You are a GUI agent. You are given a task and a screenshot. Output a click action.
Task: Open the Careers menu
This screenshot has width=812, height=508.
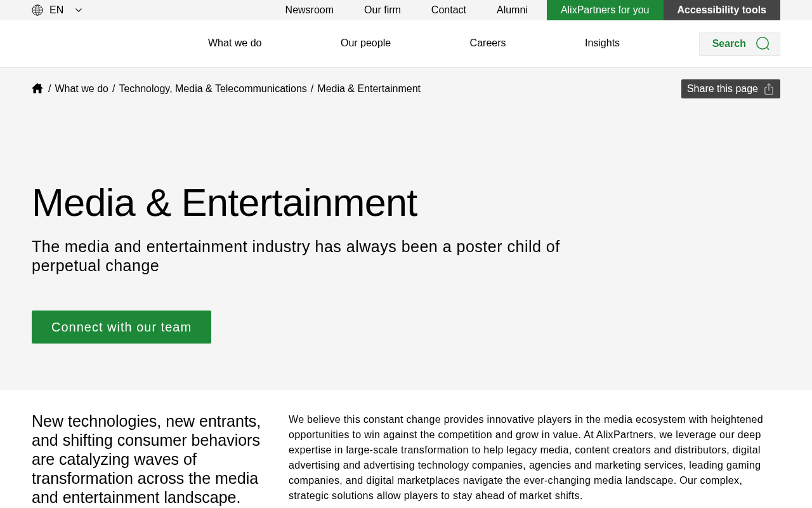click(x=488, y=43)
